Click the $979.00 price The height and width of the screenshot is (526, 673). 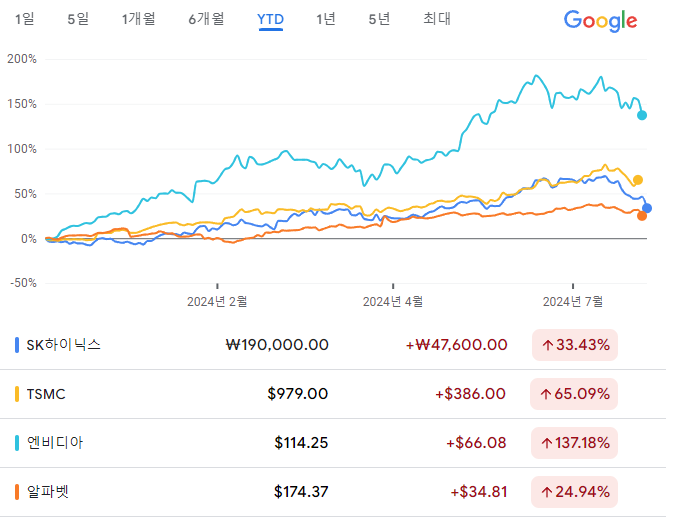297,393
